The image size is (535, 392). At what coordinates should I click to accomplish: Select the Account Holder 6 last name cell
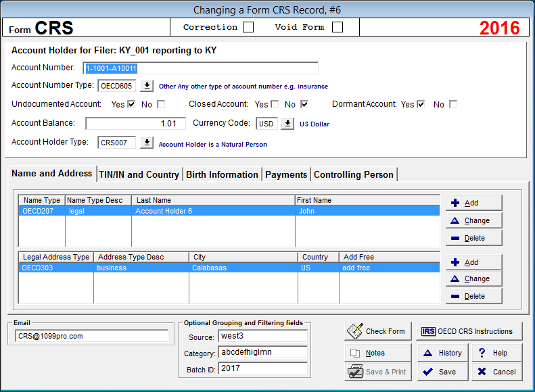(213, 211)
